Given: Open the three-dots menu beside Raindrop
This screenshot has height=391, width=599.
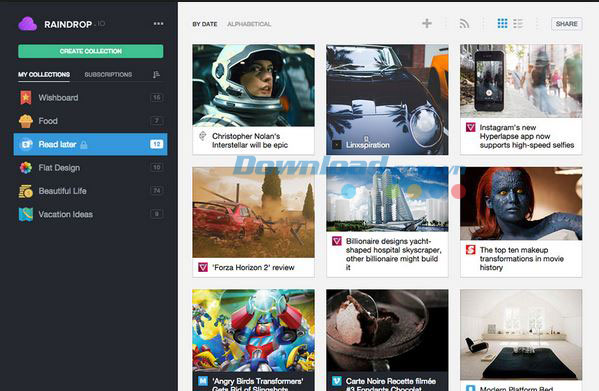Looking at the screenshot, I should coord(159,24).
